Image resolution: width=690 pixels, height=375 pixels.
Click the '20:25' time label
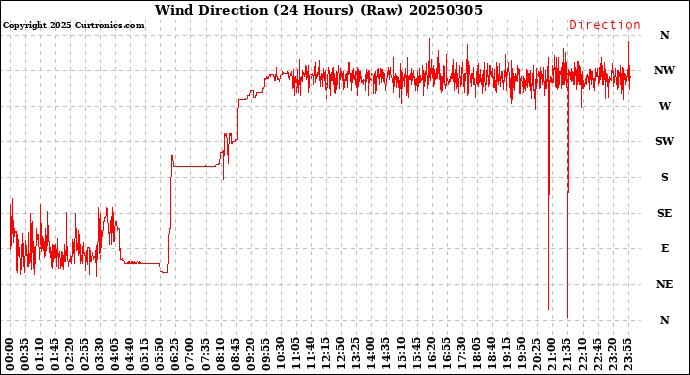537,354
